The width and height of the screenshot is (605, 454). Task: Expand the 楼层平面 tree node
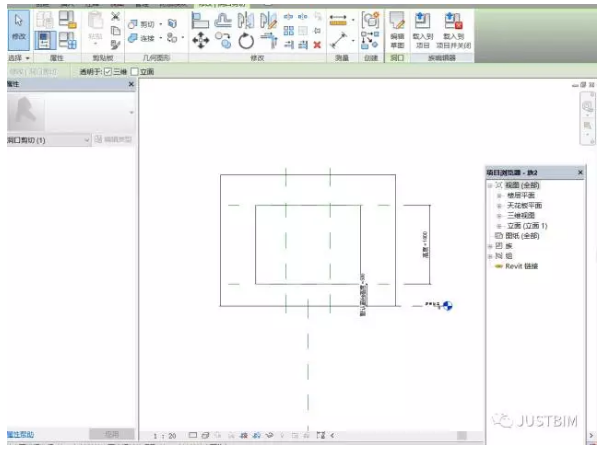tap(499, 196)
